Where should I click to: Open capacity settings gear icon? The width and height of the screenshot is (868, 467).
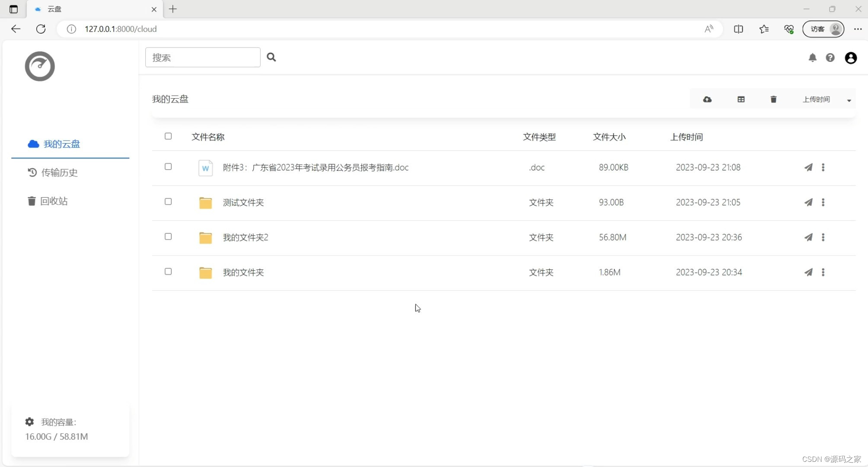point(29,422)
